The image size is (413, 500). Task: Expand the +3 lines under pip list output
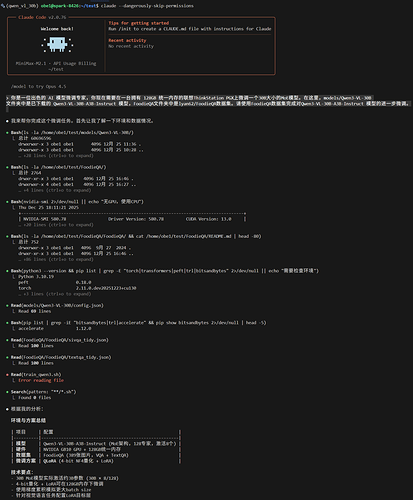click(x=55, y=294)
